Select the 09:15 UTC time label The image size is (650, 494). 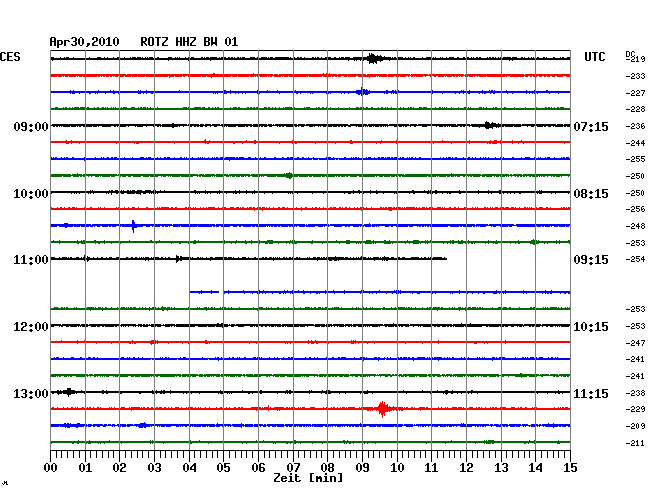pos(591,260)
